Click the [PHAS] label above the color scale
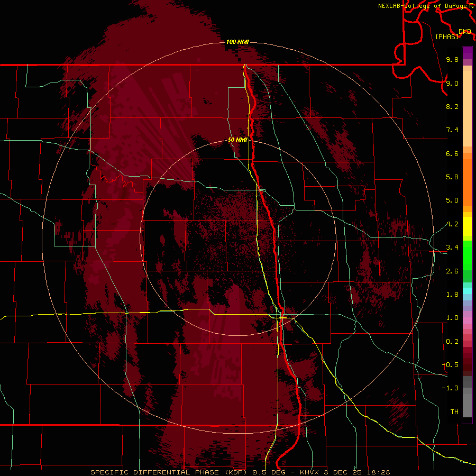Image resolution: width=476 pixels, height=476 pixels. [447, 36]
